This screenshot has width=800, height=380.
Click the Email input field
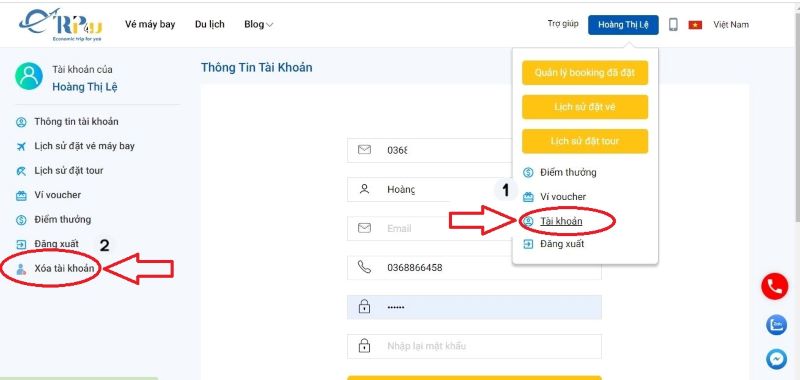tap(474, 229)
